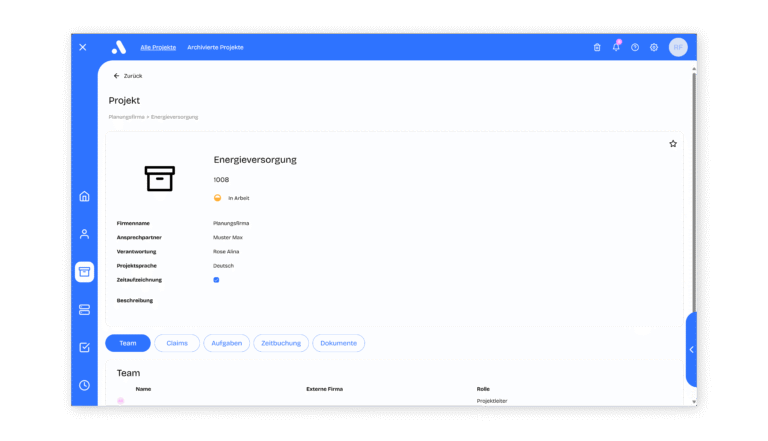Open the settings gear icon
Screen dimensions: 768x441
pos(654,48)
